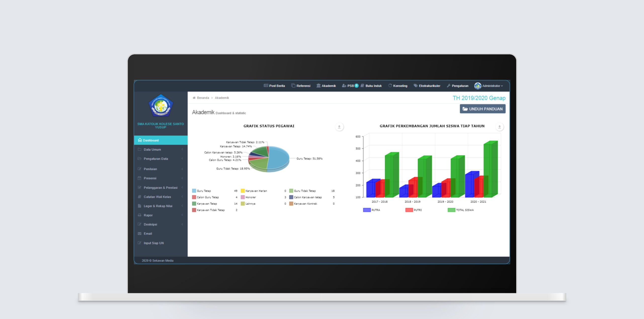Viewport: 644px width, 319px height.
Task: Click the school logo emblem
Action: (x=160, y=106)
